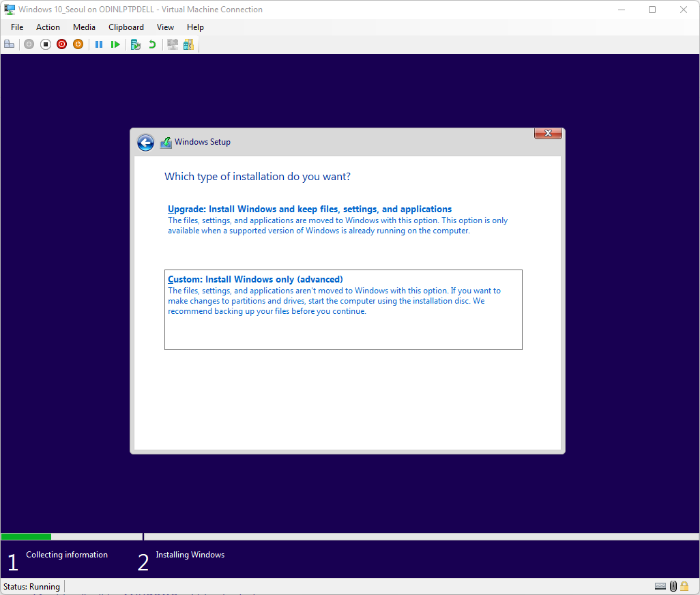
Task: Click the mouse icon in the status bar
Action: pyautogui.click(x=673, y=586)
